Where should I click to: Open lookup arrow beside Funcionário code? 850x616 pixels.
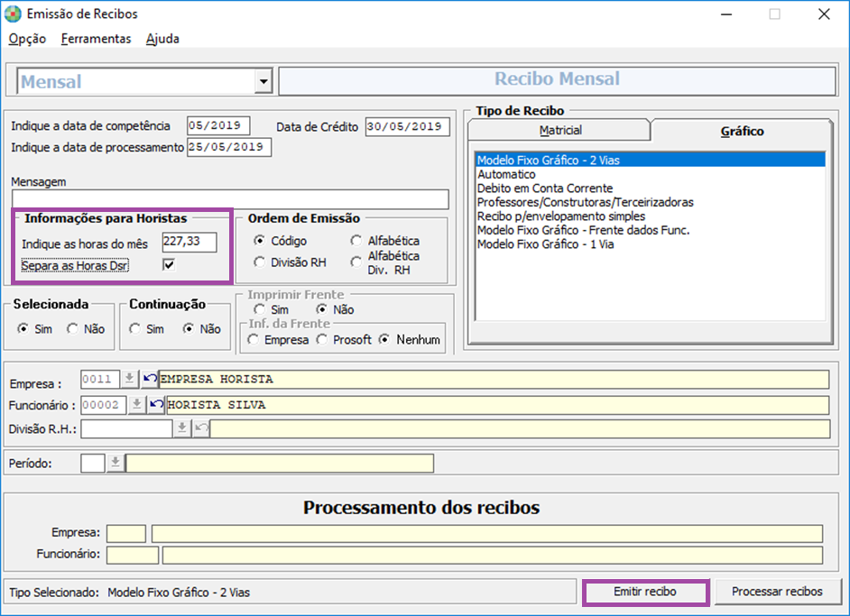click(136, 404)
